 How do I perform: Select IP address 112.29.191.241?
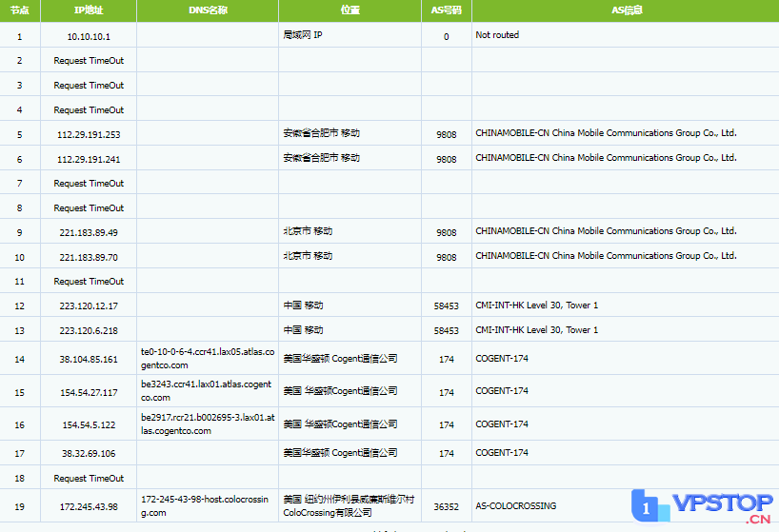(x=89, y=159)
